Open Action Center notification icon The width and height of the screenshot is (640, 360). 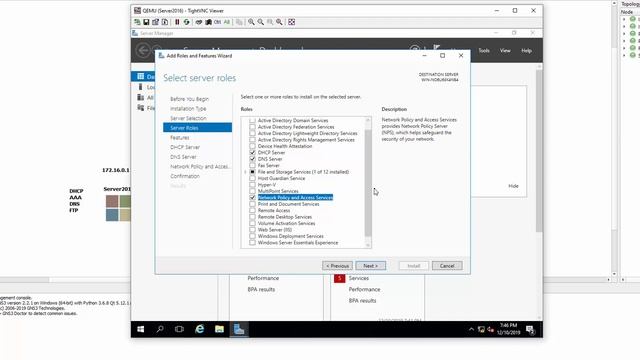530,329
